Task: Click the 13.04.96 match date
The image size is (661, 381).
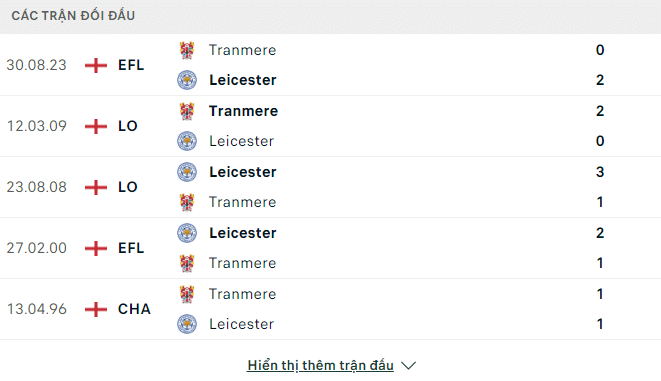Action: (x=37, y=309)
